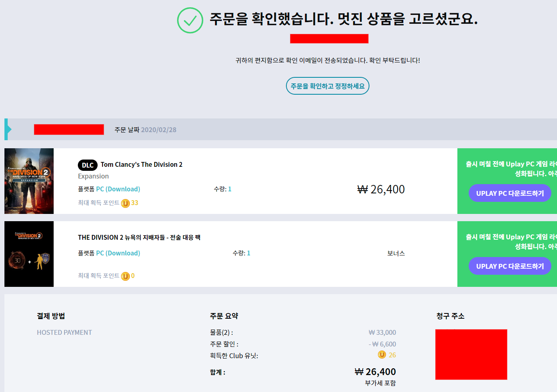557x392 pixels.
Task: Open THE DIVISION 2 뉴욕의 지배자들 title link
Action: [139, 237]
